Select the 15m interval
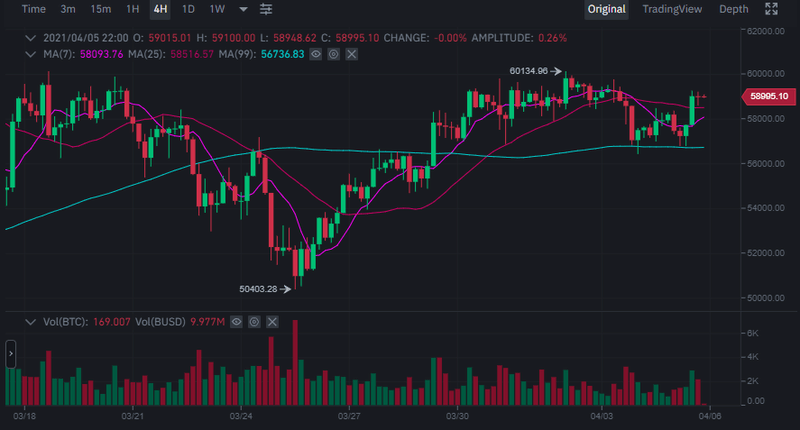The image size is (800, 430). pos(101,9)
